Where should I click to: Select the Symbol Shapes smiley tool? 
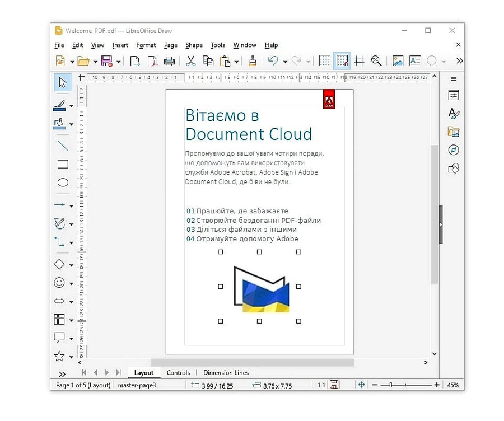[59, 283]
